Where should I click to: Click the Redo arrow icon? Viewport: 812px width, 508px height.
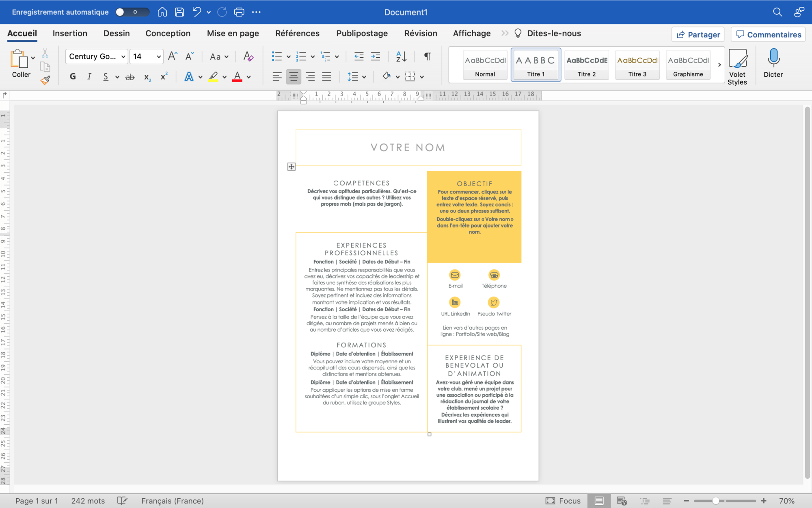(222, 12)
